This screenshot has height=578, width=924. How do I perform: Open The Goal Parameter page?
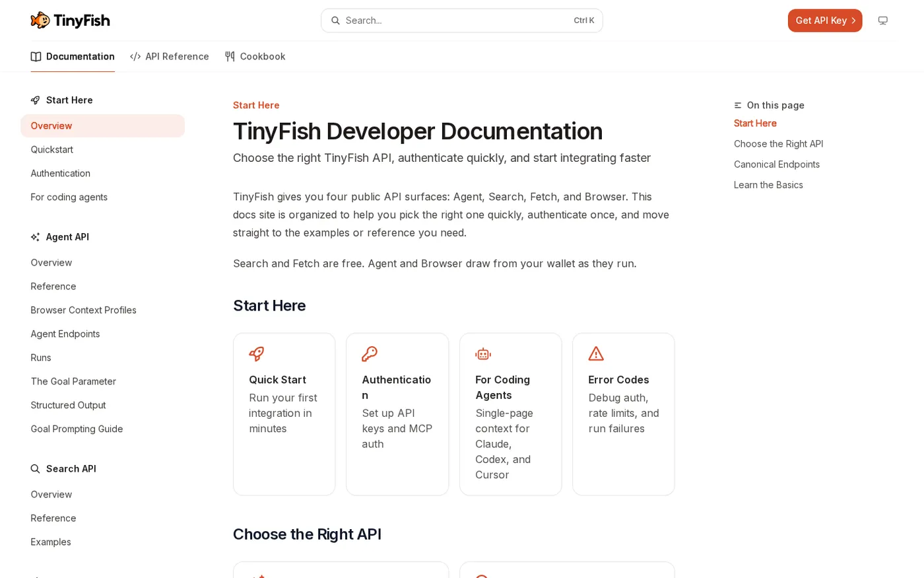[x=103, y=382]
